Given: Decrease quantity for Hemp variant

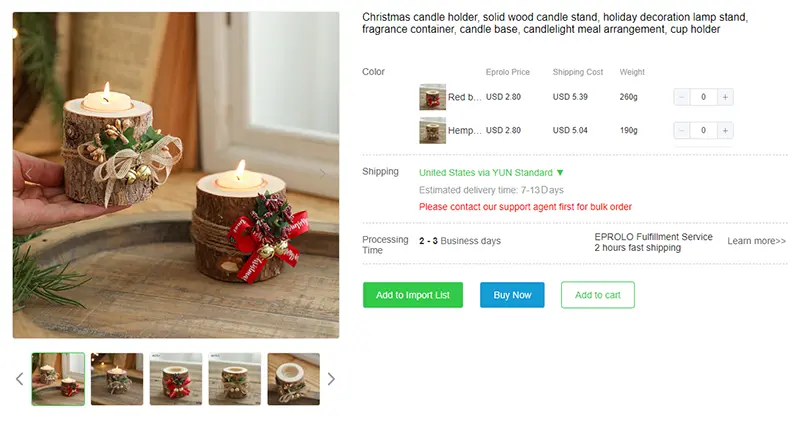Looking at the screenshot, I should click(x=682, y=131).
